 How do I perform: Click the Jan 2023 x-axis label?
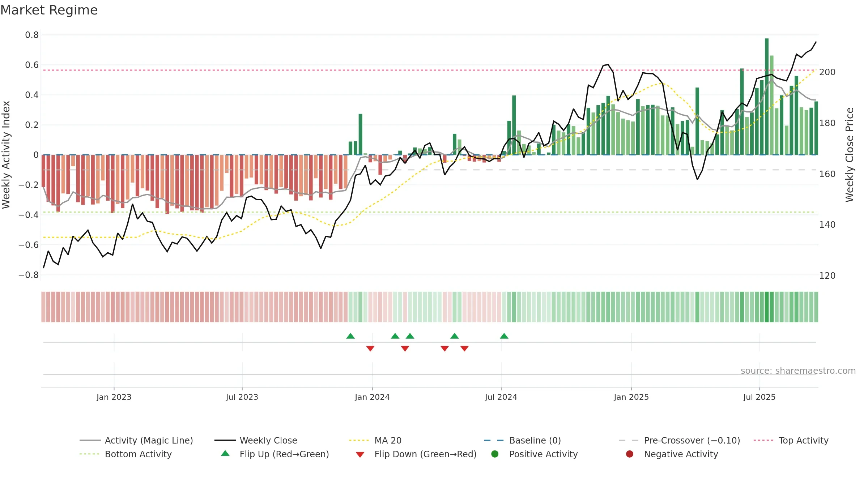click(114, 397)
